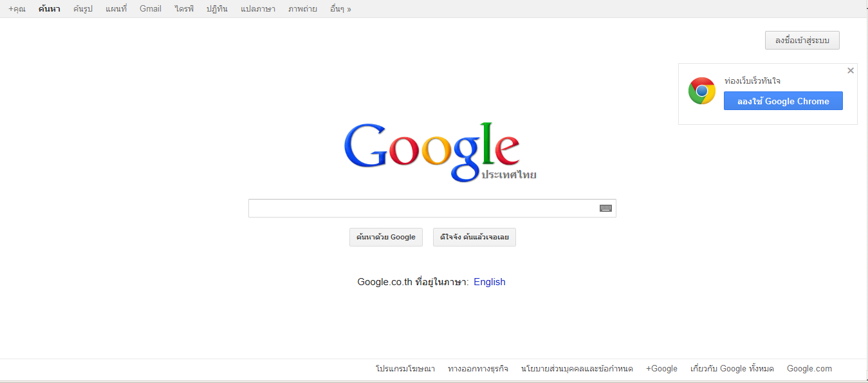Viewport: 868px width, 383px height.
Task: Click the ค้นหาด้วย Google search button
Action: coord(386,237)
